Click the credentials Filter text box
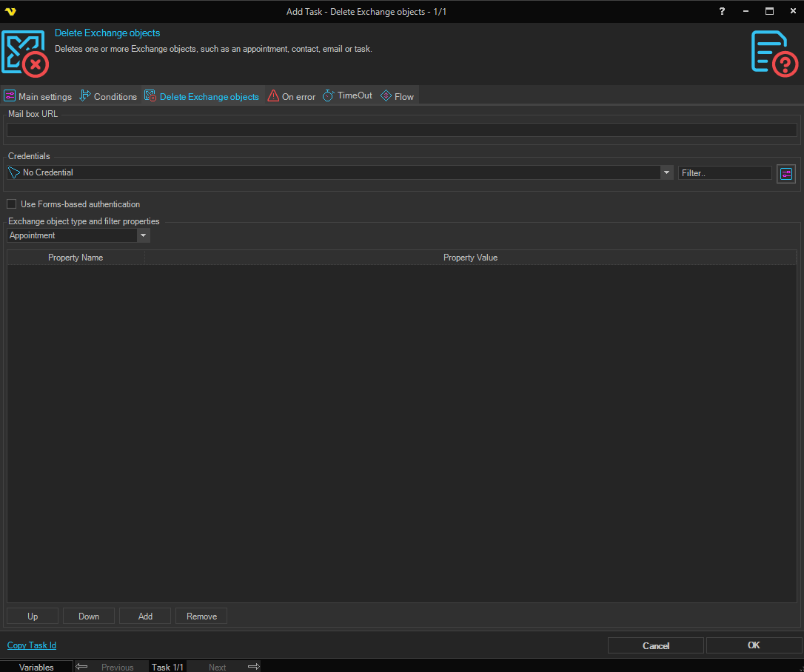 coord(724,172)
